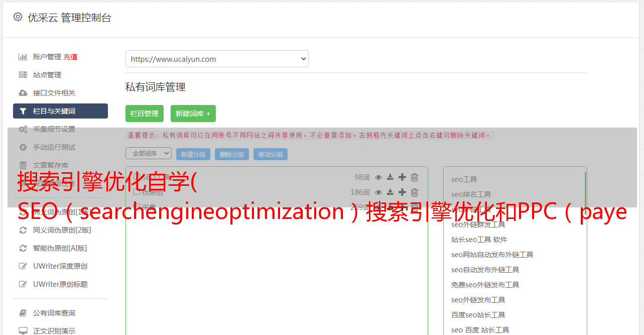Create a library with 新建词库 +
The image size is (644, 335).
pos(193,114)
